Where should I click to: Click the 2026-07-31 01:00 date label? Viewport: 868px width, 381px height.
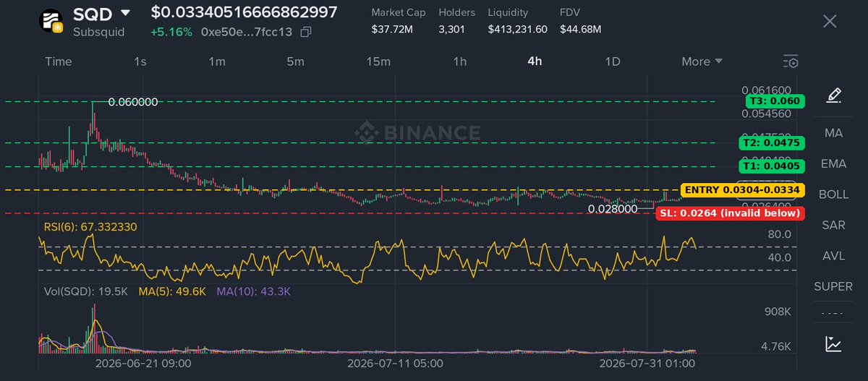[647, 363]
